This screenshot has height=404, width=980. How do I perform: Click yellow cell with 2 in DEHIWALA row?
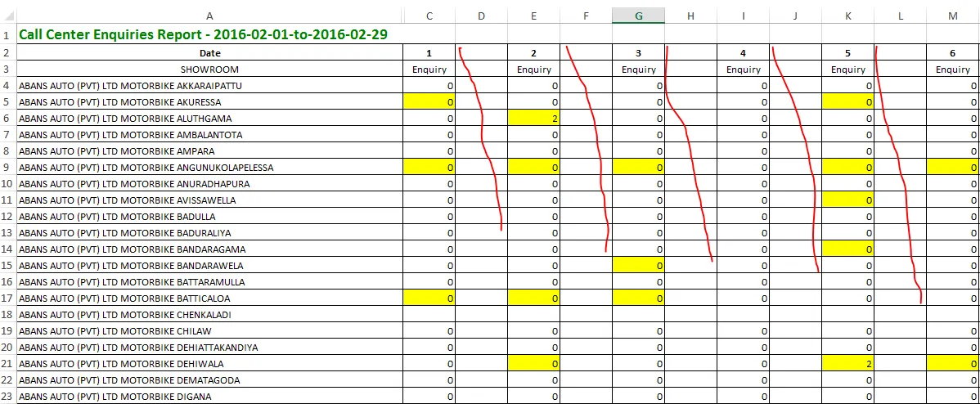tap(847, 363)
